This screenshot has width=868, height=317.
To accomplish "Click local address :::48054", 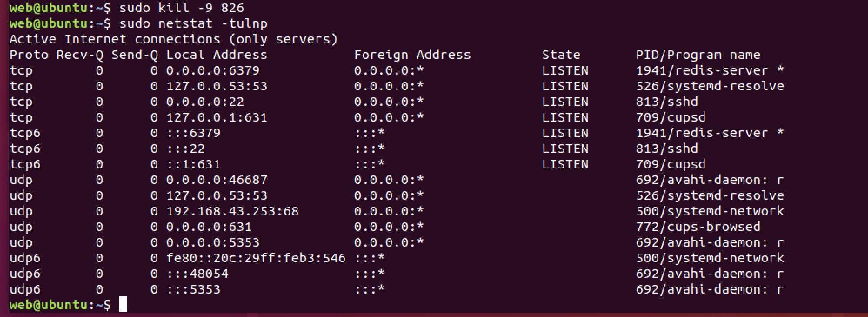I will pos(197,274).
